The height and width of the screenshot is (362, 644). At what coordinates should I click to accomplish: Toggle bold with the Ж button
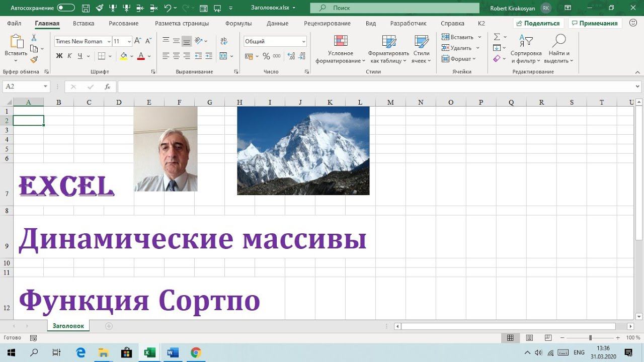59,56
